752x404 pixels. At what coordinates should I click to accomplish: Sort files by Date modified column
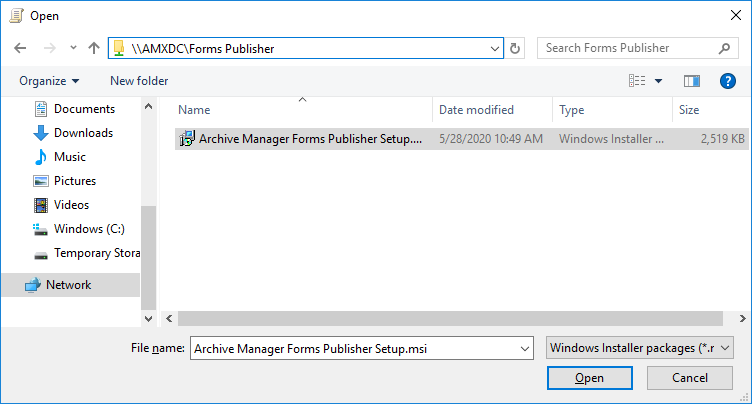[477, 110]
